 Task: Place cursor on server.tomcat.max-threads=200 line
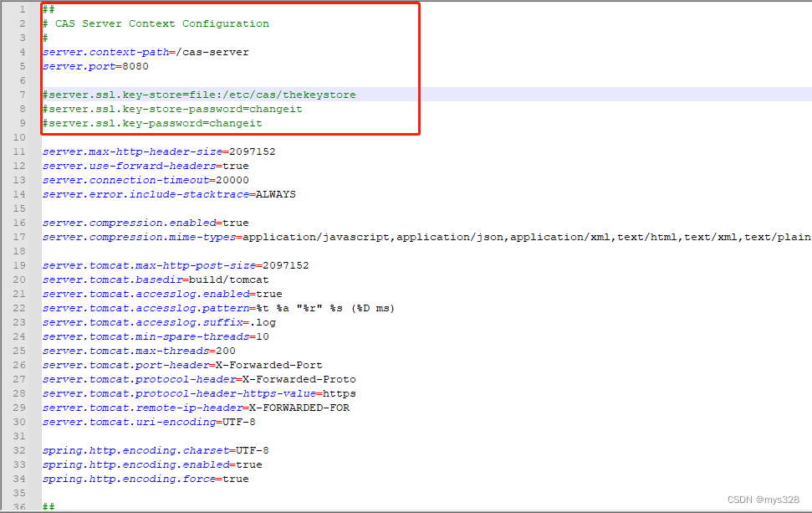138,351
